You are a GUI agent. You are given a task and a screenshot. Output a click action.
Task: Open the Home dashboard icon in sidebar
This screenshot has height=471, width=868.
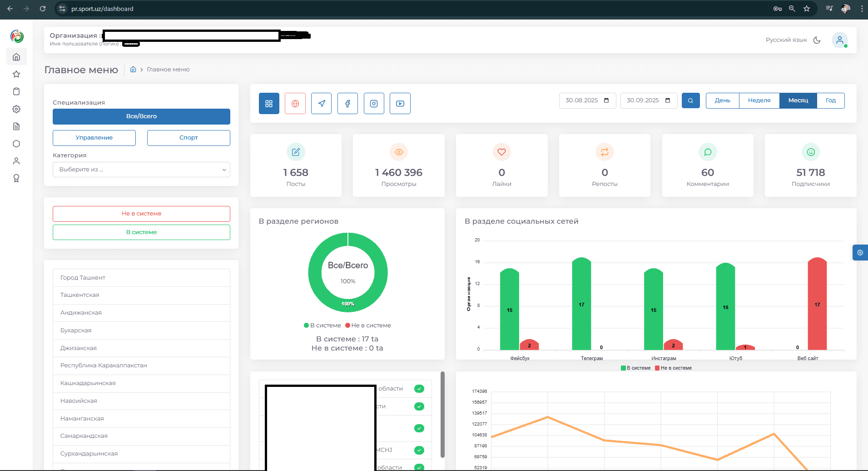pos(16,56)
